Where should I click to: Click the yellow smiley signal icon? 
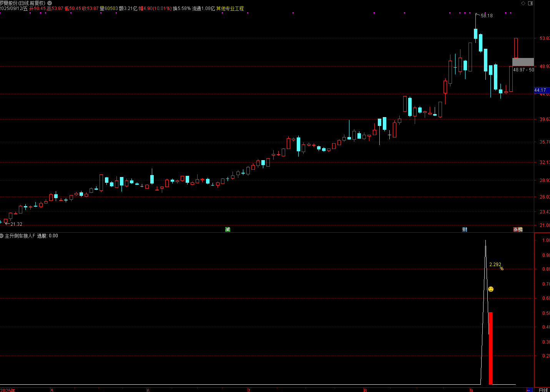491,289
